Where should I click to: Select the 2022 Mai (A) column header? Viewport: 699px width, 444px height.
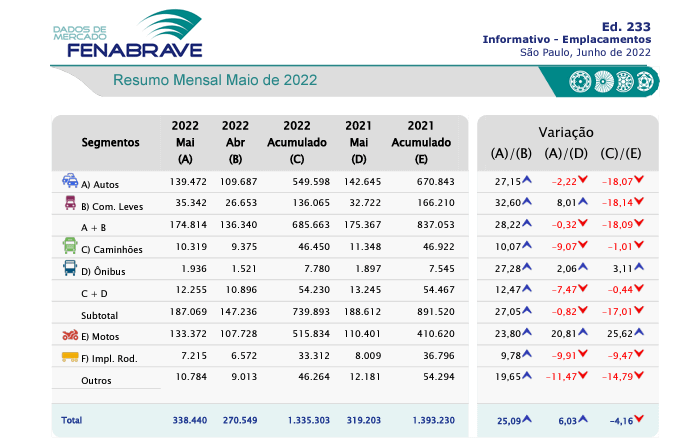point(184,141)
